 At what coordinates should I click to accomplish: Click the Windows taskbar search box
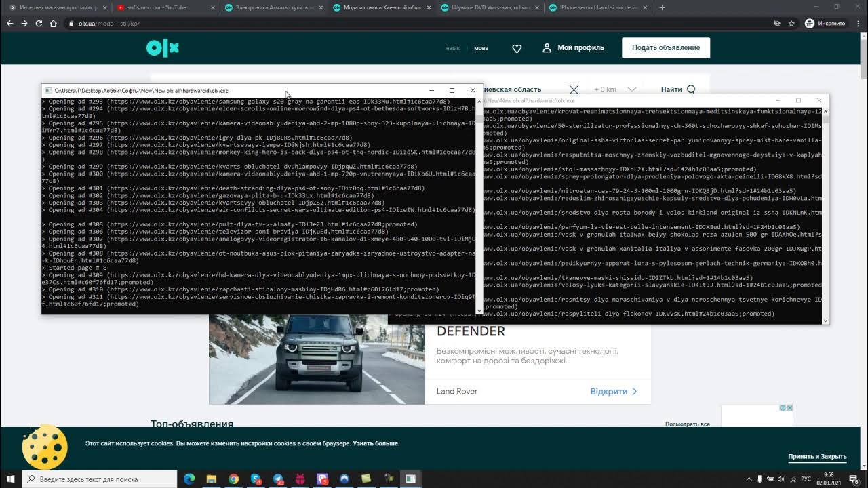[100, 479]
